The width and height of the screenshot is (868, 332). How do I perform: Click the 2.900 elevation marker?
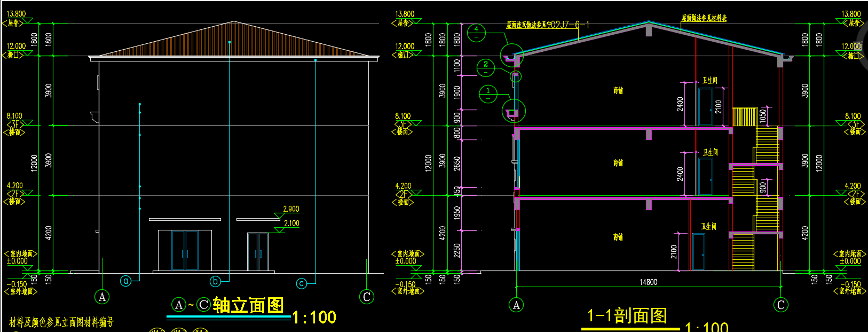[x=291, y=209]
